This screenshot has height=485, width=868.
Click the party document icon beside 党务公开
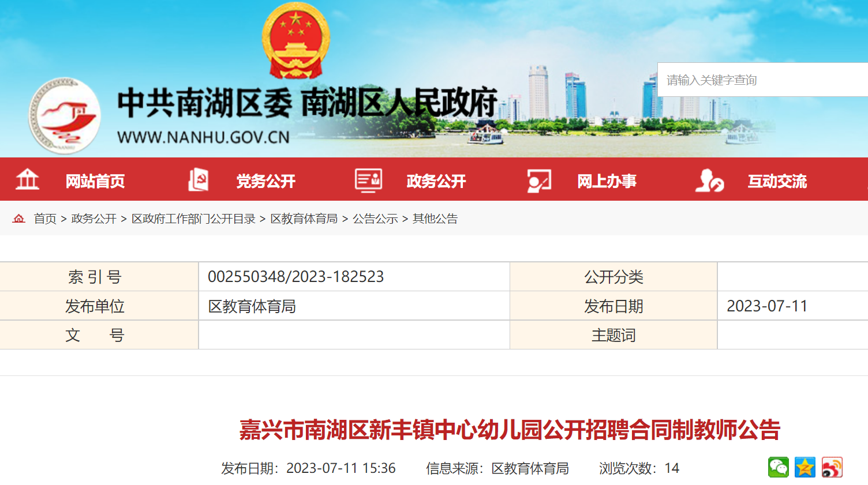[198, 180]
